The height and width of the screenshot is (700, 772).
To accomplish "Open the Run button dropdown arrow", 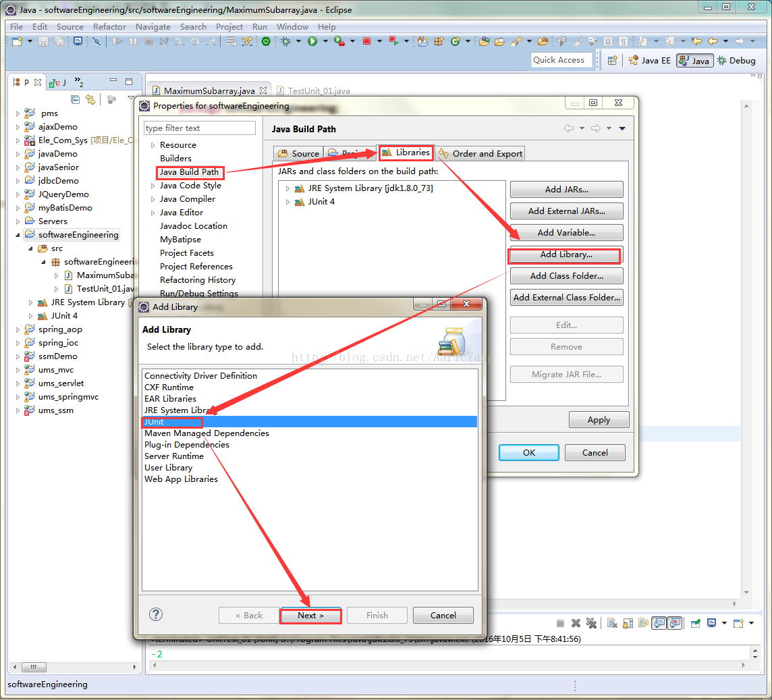I will click(x=325, y=41).
